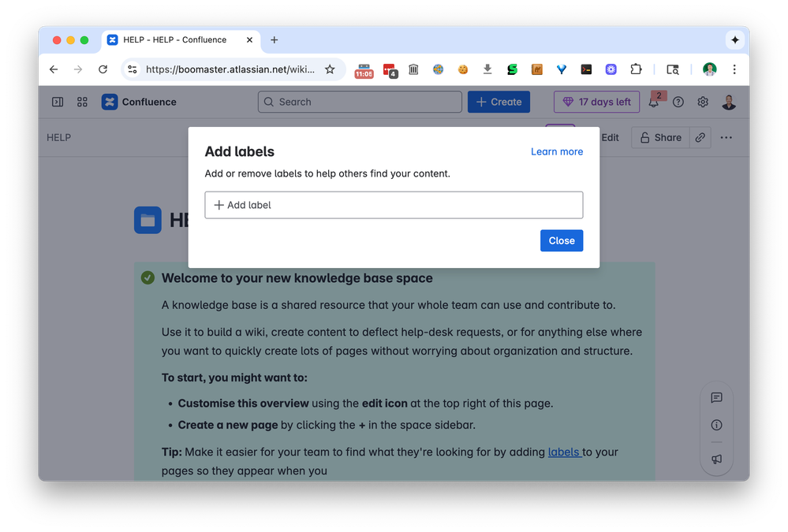788x532 pixels.
Task: Click the Grammarly extension icon
Action: click(512, 69)
